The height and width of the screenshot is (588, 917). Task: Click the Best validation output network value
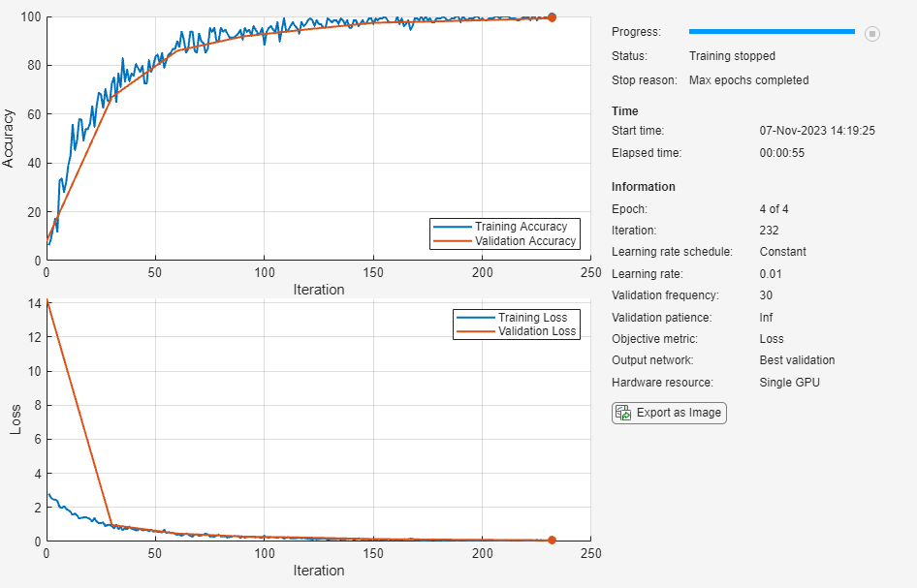797,360
